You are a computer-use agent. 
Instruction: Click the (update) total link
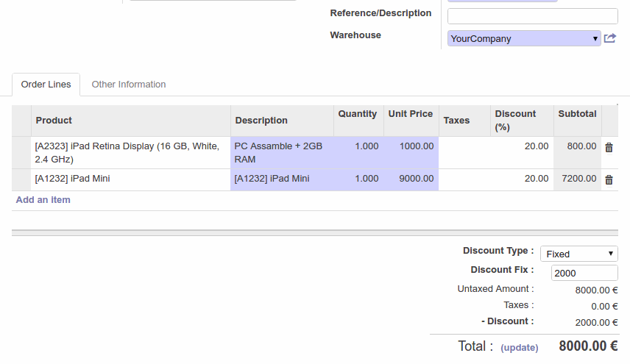[519, 348]
